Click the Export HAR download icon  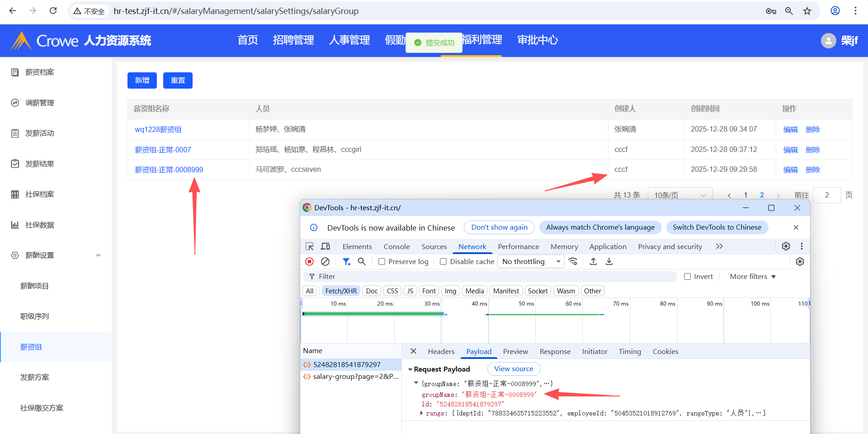pos(609,262)
